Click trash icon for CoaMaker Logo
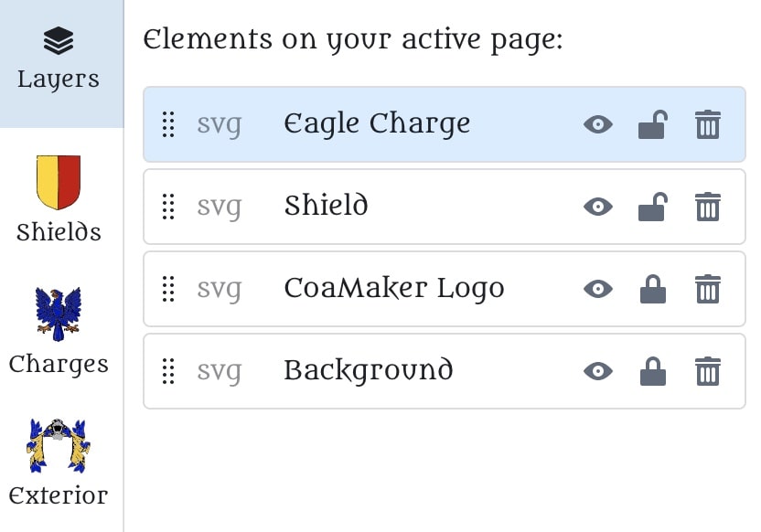This screenshot has width=761, height=532. click(x=708, y=289)
